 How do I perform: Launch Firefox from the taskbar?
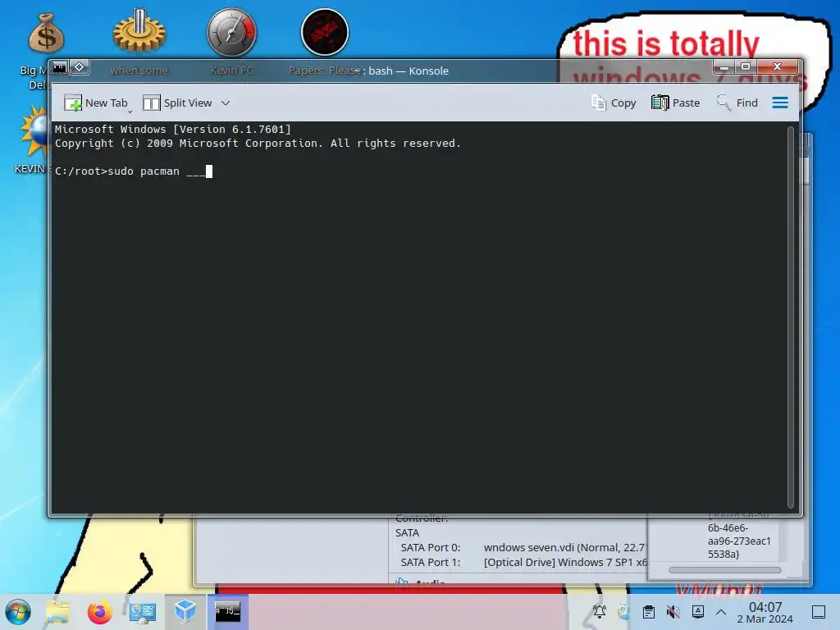pos(99,611)
